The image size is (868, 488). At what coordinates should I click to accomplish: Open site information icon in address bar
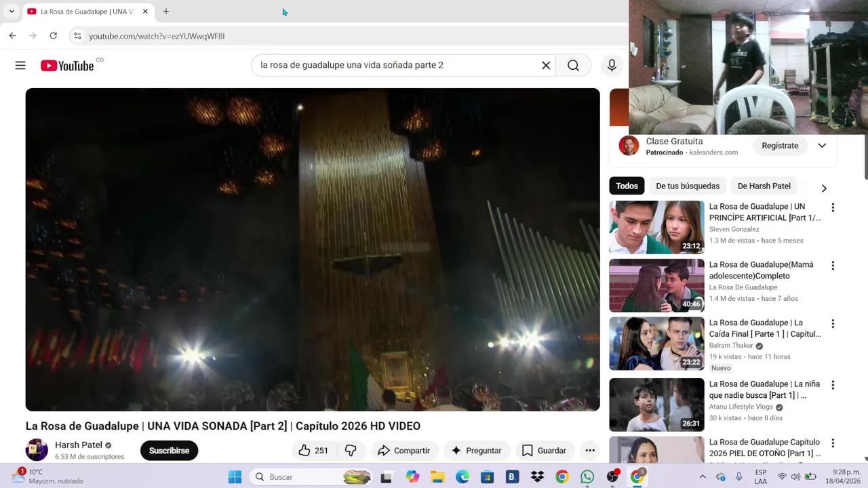coord(77,36)
